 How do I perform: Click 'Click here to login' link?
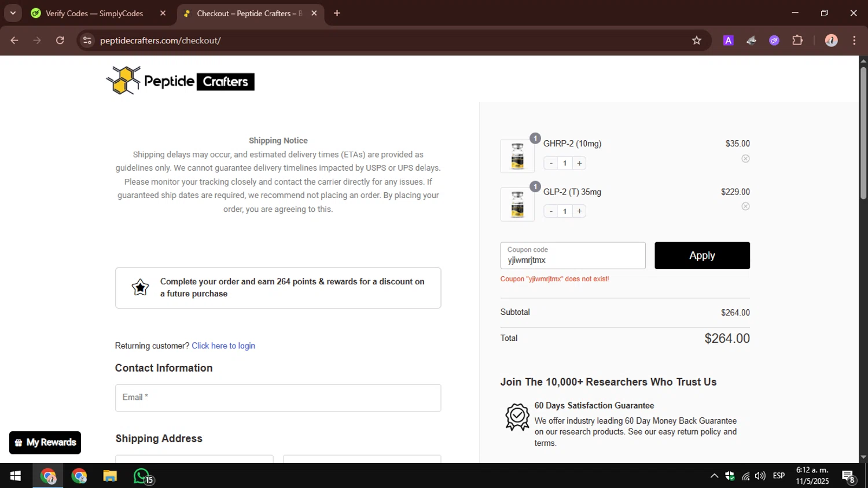click(223, 346)
